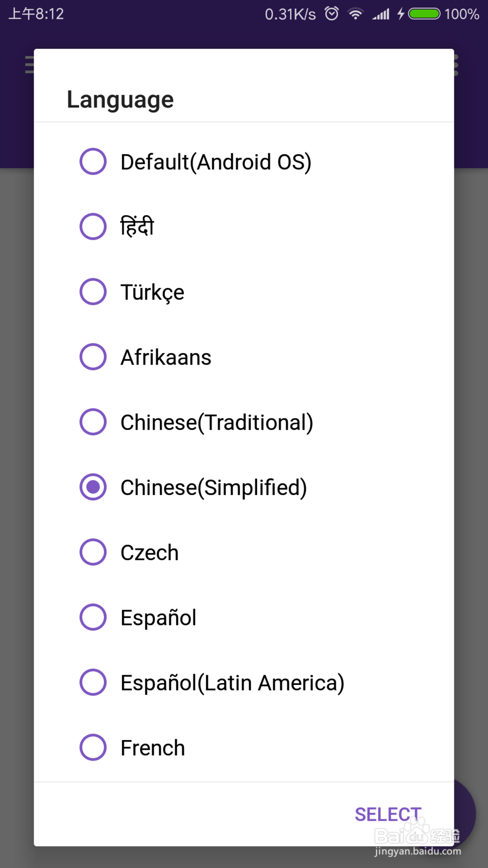
Task: Choose the Czech radio button
Action: point(93,552)
